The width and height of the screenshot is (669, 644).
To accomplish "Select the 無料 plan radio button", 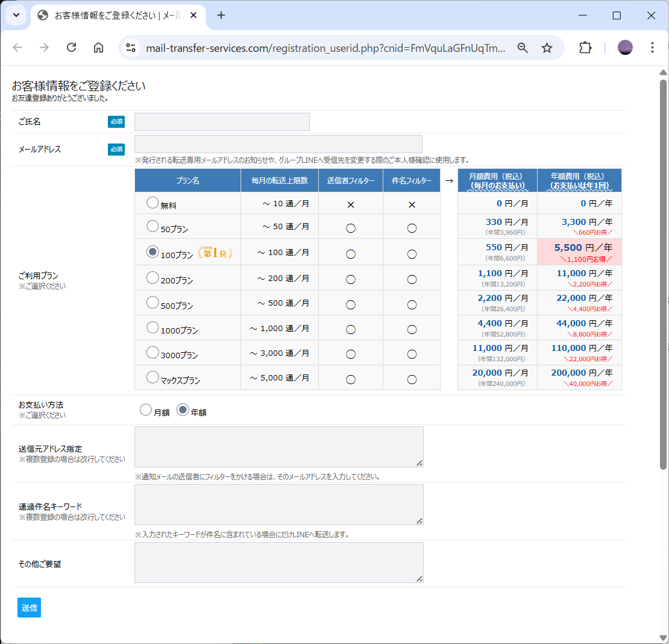I will coord(152,203).
